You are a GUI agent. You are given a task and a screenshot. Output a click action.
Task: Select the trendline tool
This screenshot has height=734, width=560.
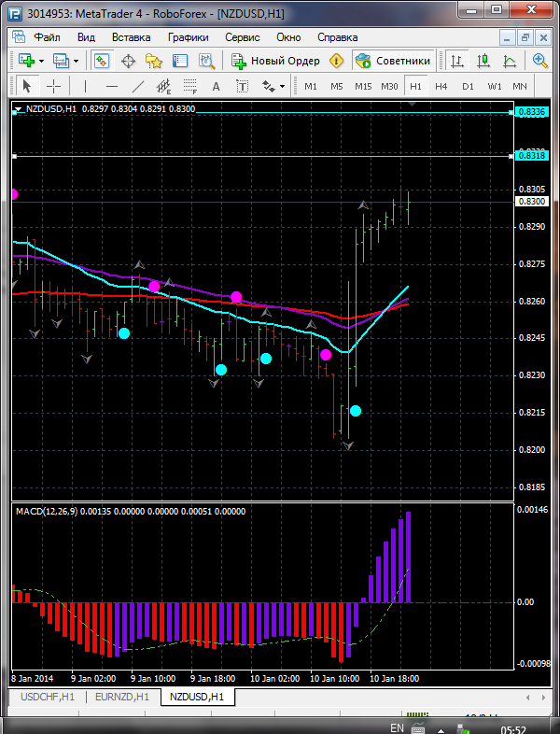(137, 86)
